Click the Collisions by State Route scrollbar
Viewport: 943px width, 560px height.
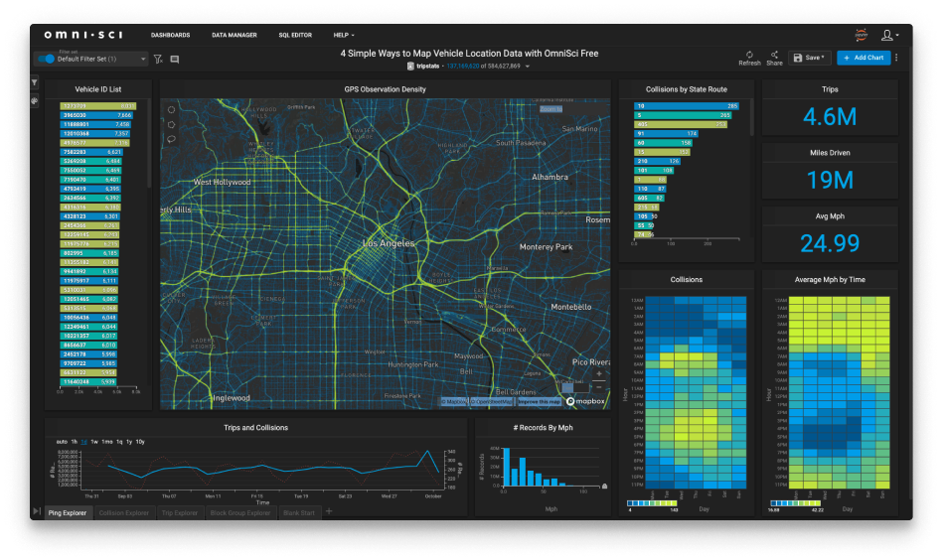750,118
